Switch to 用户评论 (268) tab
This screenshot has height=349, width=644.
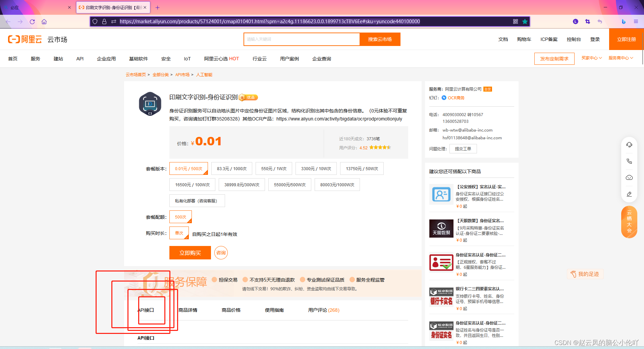pos(324,310)
